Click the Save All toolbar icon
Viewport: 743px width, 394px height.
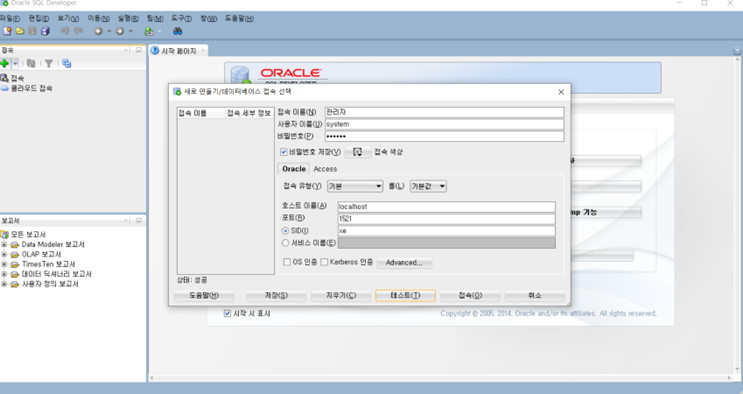pyautogui.click(x=45, y=31)
